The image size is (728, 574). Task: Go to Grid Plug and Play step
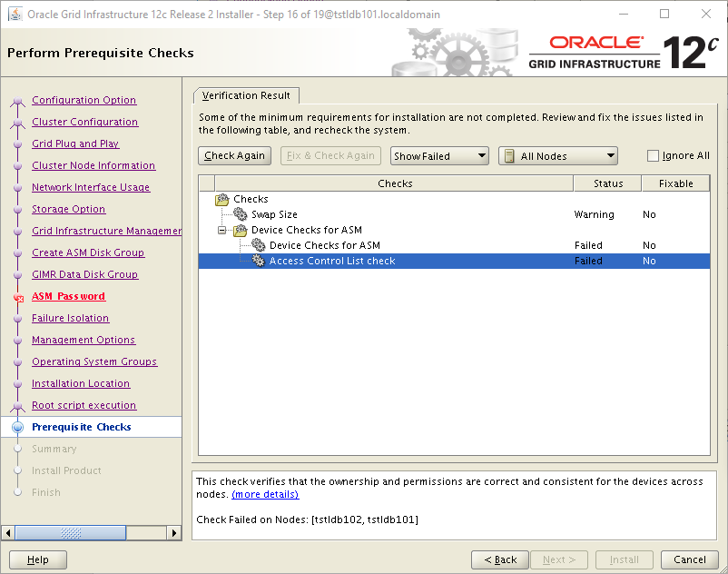pyautogui.click(x=75, y=143)
